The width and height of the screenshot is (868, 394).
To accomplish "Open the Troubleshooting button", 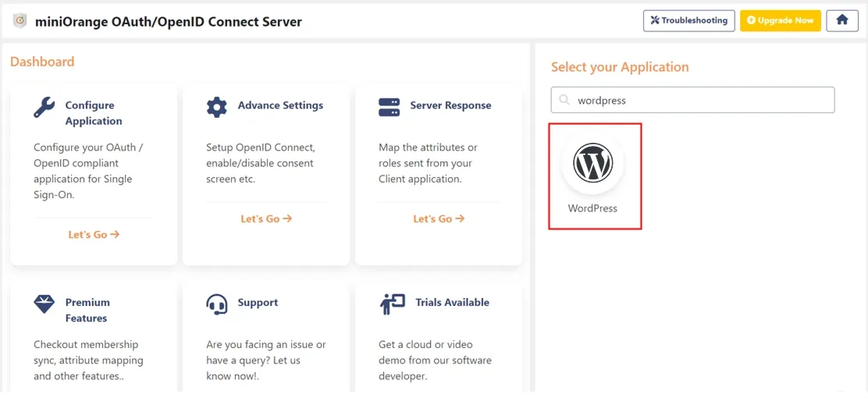I will 688,20.
